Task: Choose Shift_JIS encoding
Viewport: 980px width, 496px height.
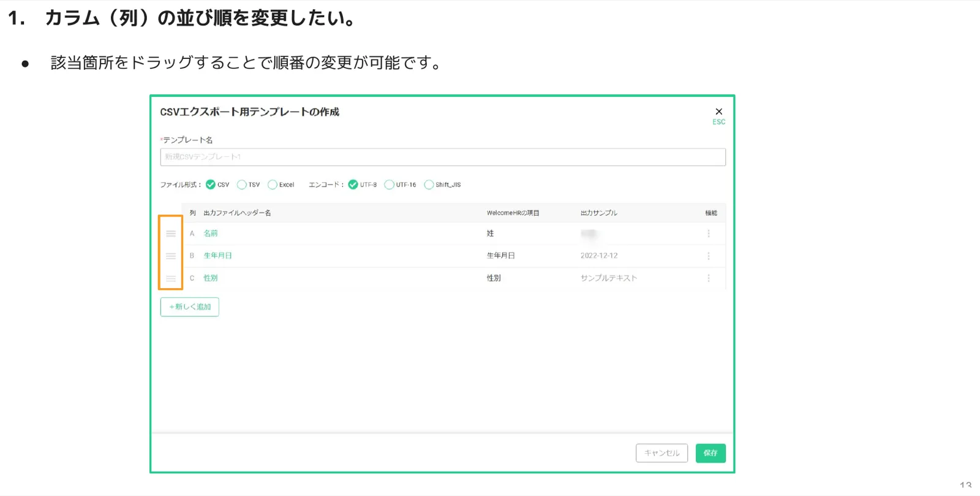Action: pos(429,185)
